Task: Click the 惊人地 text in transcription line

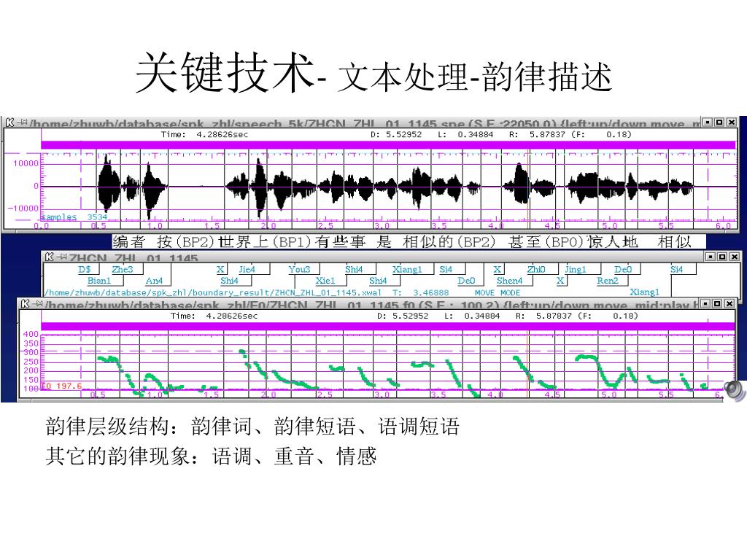Action: 612,242
